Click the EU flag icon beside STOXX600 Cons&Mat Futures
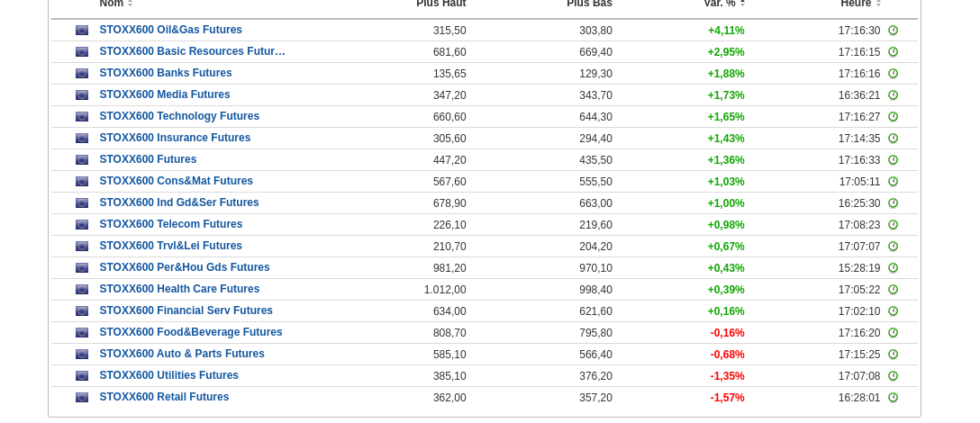The width and height of the screenshot is (980, 423). (x=82, y=182)
